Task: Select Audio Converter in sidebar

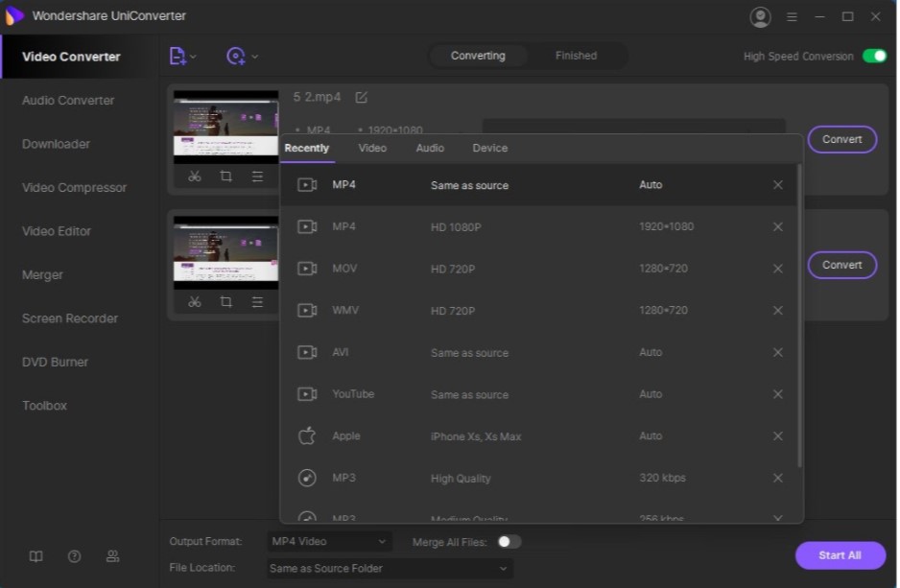Action: coord(68,101)
